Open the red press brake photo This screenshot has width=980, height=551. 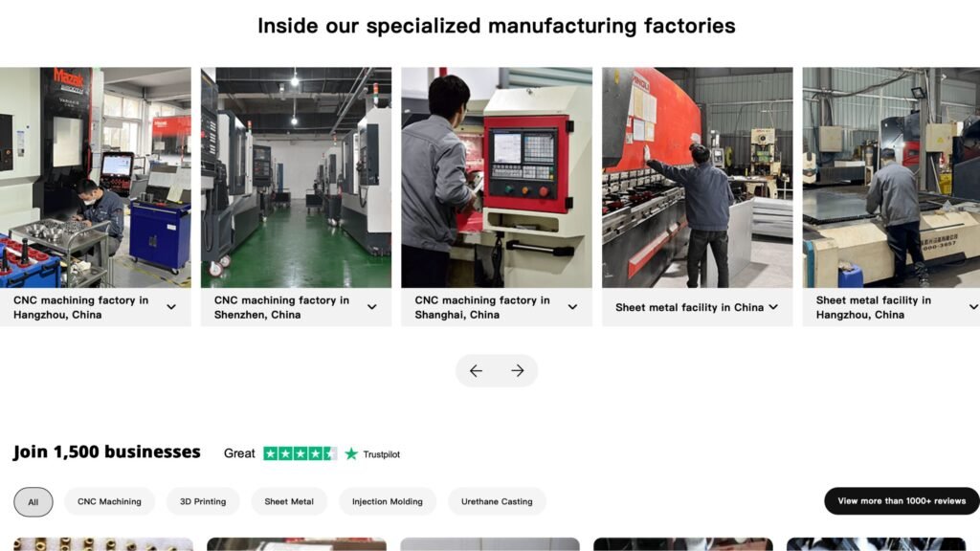pos(698,177)
